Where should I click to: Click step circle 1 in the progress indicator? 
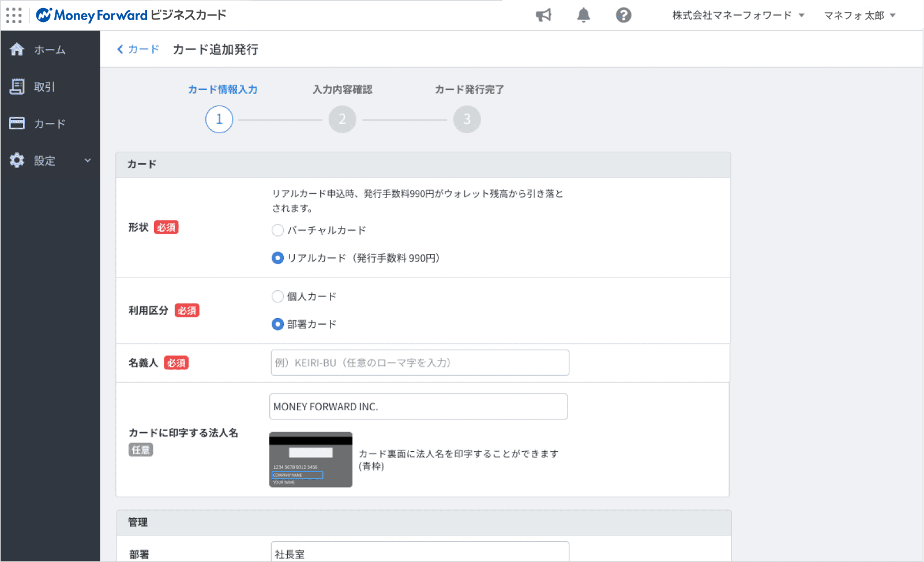[x=219, y=119]
